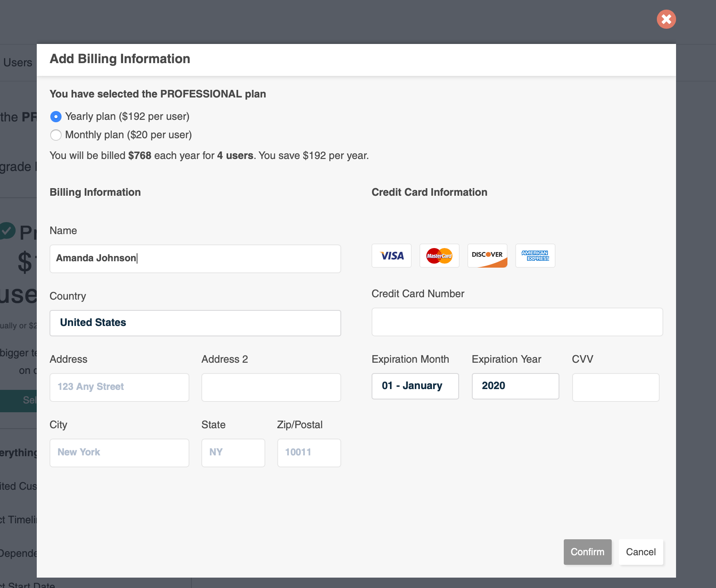Image resolution: width=716 pixels, height=588 pixels.
Task: Click the orange close X button
Action: (666, 19)
